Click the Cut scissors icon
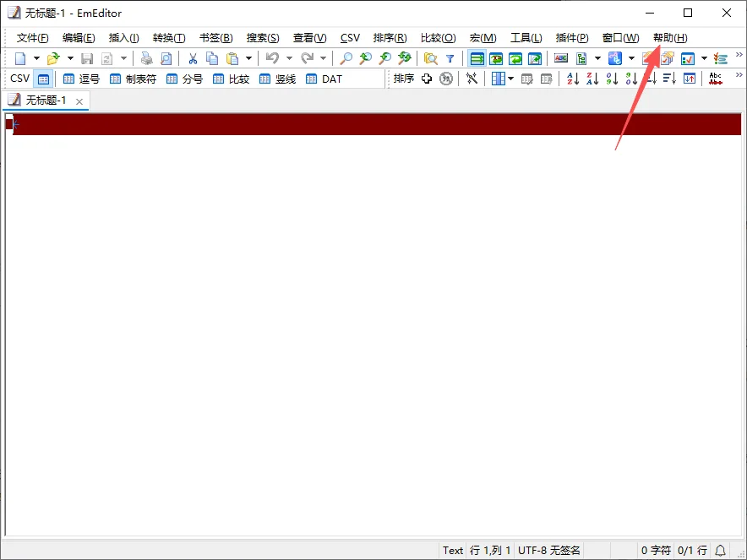The width and height of the screenshot is (747, 560). click(193, 58)
